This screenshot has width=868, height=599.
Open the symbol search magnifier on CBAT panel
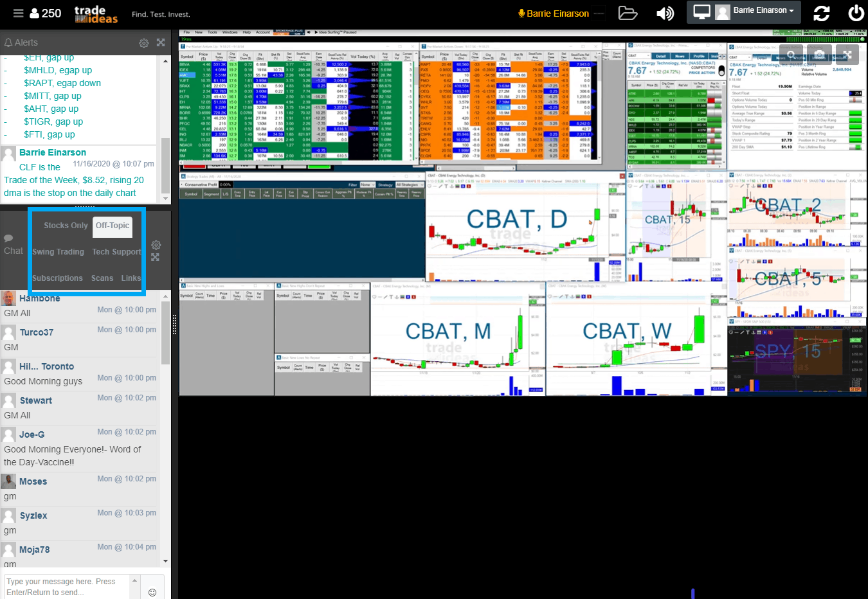791,54
